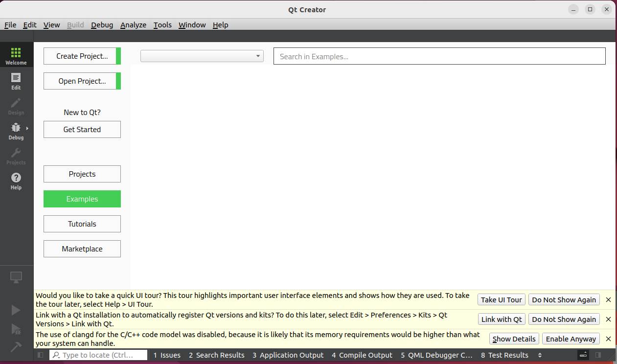This screenshot has width=617, height=364.
Task: Focus the Search in Examples field
Action: point(439,56)
